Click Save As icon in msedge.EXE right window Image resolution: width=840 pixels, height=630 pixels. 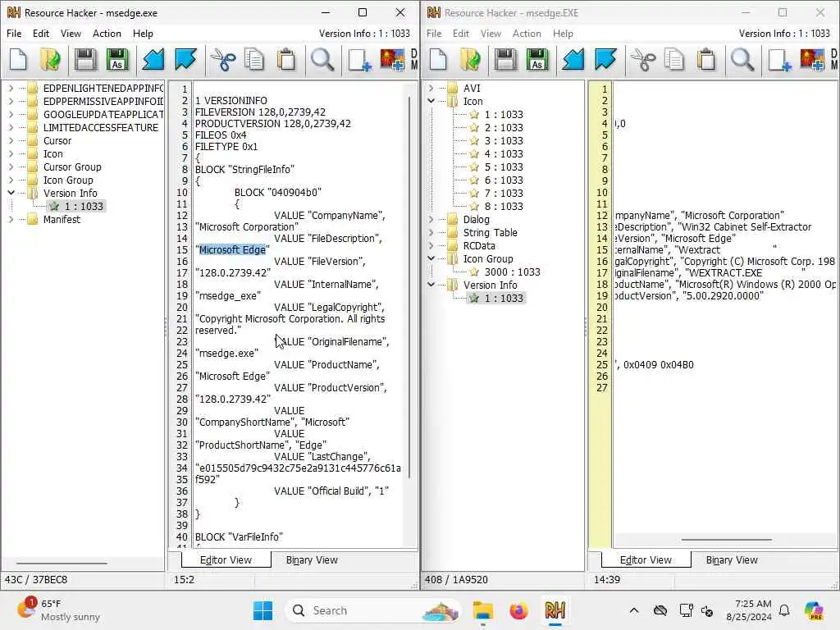(537, 59)
